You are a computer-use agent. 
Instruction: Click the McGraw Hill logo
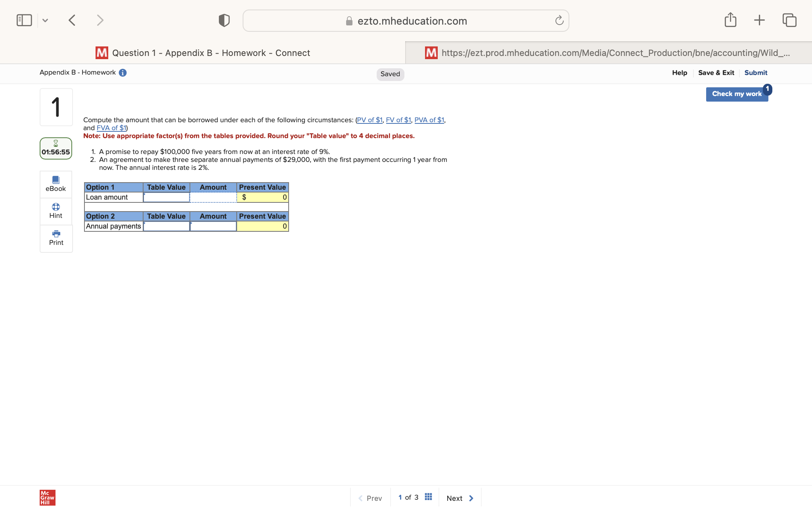47,497
